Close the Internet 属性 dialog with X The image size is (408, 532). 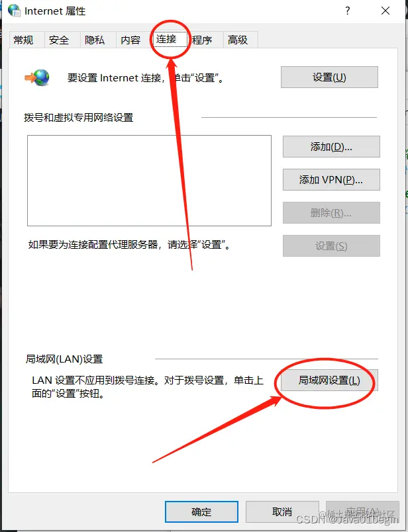(385, 11)
